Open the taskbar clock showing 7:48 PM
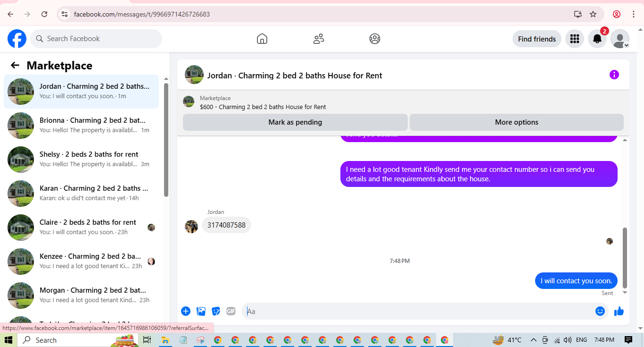 (604, 340)
